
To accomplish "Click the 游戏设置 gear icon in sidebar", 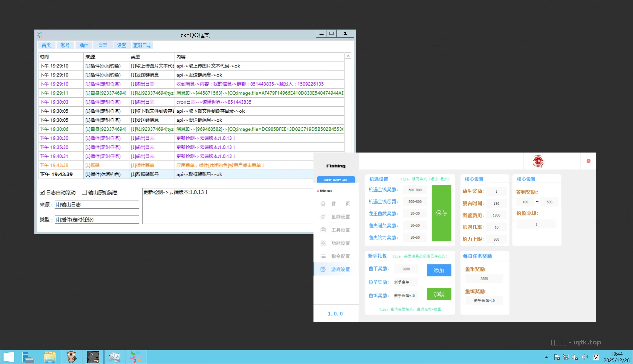I will pos(323,269).
